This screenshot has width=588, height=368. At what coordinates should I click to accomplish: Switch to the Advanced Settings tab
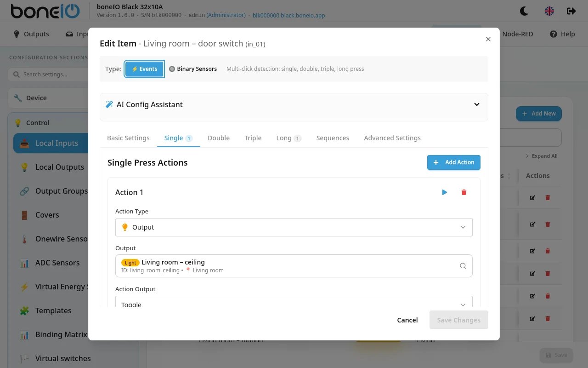pos(392,138)
